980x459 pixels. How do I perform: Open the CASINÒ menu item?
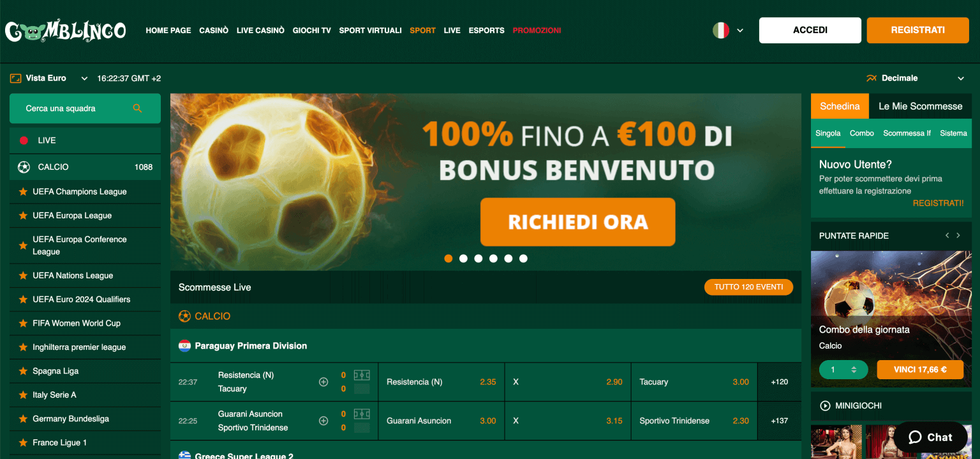(214, 31)
